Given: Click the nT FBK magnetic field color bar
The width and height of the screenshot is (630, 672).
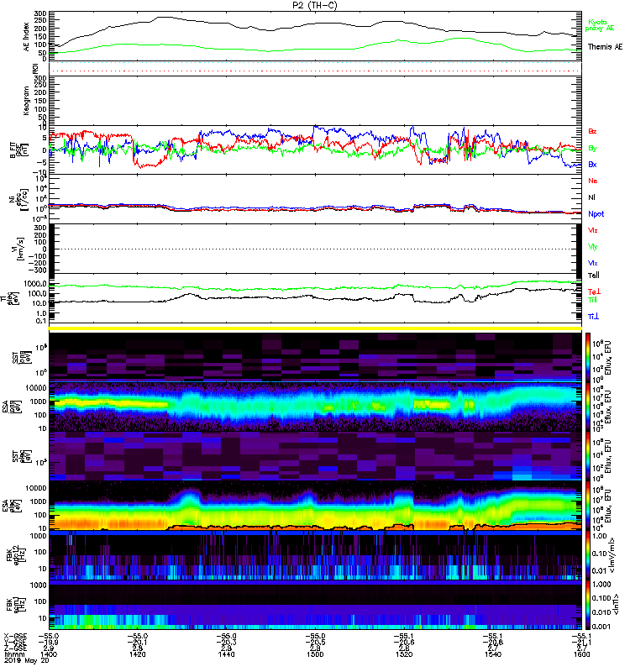Looking at the screenshot, I should [588, 605].
